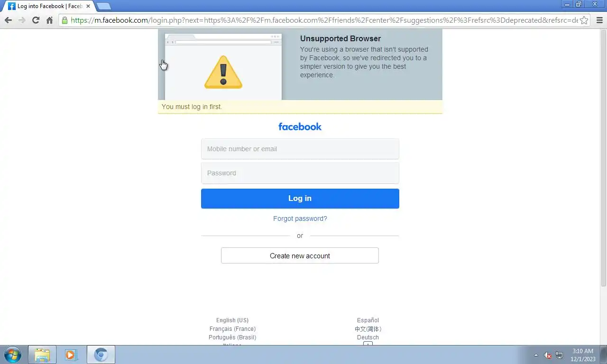The height and width of the screenshot is (364, 607).
Task: Open the Forgot password? link
Action: pos(300,218)
